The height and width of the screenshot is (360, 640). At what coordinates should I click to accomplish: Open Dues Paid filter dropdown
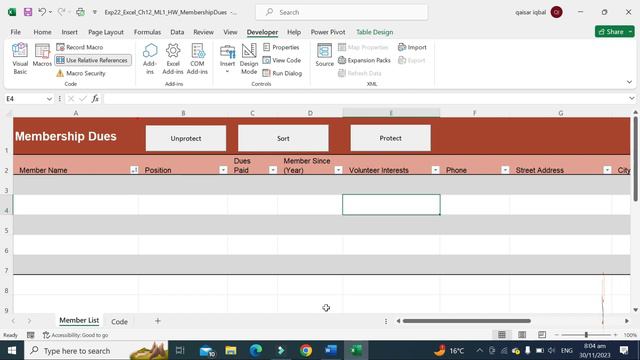click(x=273, y=170)
